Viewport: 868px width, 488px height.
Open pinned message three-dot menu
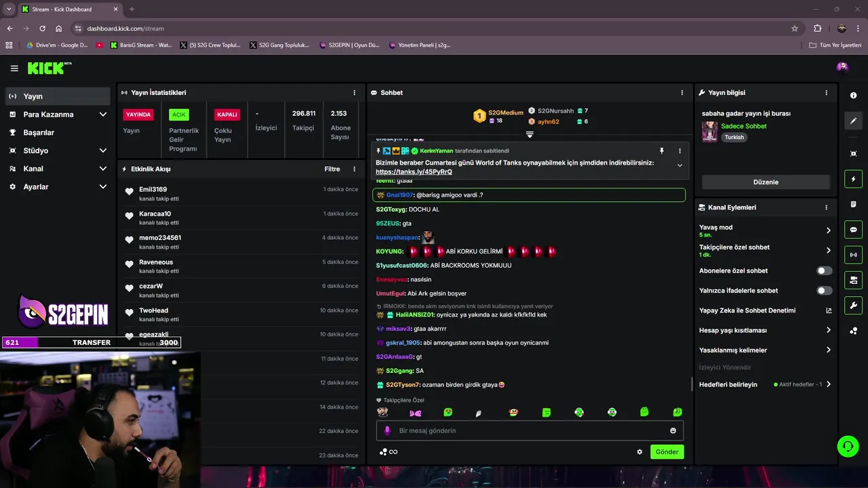pyautogui.click(x=679, y=151)
